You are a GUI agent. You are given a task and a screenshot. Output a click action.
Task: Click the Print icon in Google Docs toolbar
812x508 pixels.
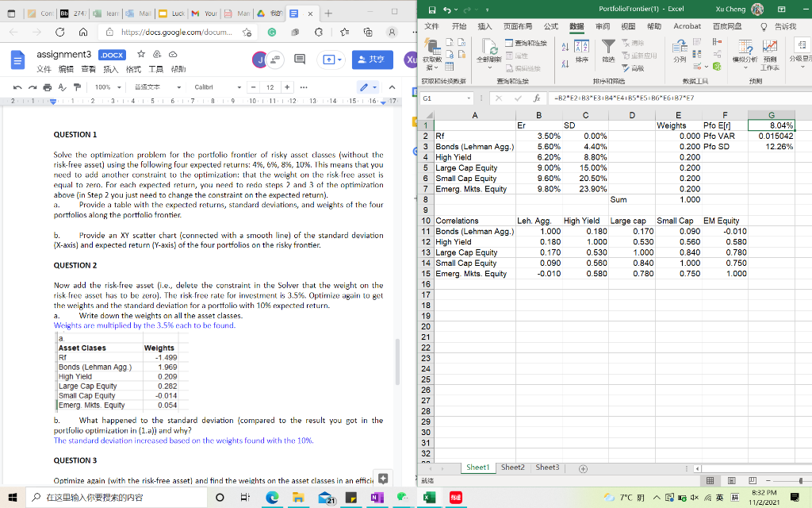point(48,86)
